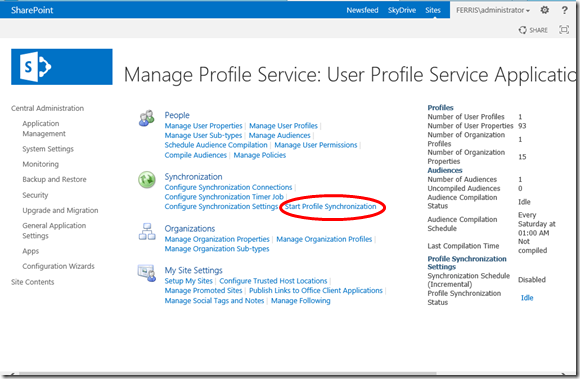Open Sites in the top bar
The height and width of the screenshot is (379, 580).
pos(433,10)
